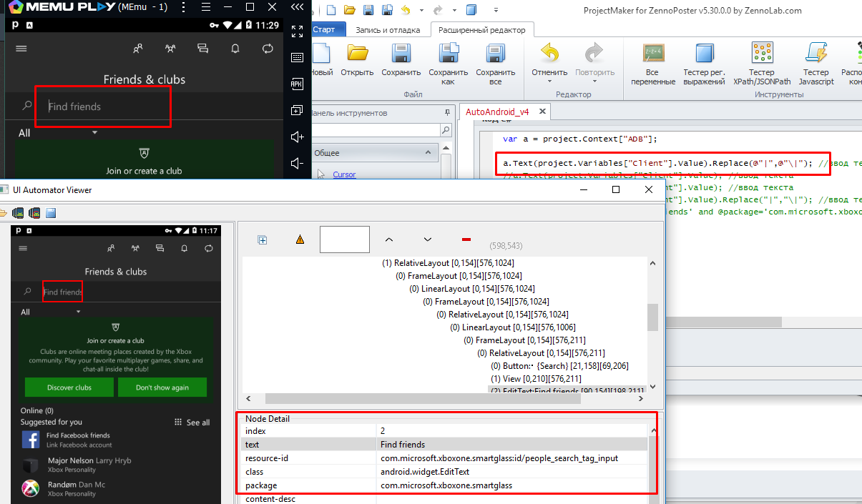Image resolution: width=862 pixels, height=504 pixels.
Task: Open notifications bell in MEmu Xbox app
Action: click(x=235, y=49)
